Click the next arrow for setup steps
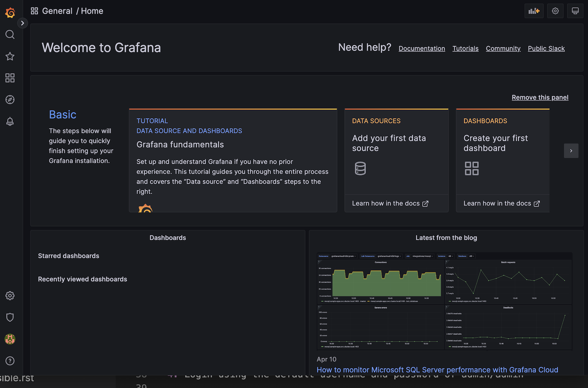Image resolution: width=588 pixels, height=388 pixels. 571,151
